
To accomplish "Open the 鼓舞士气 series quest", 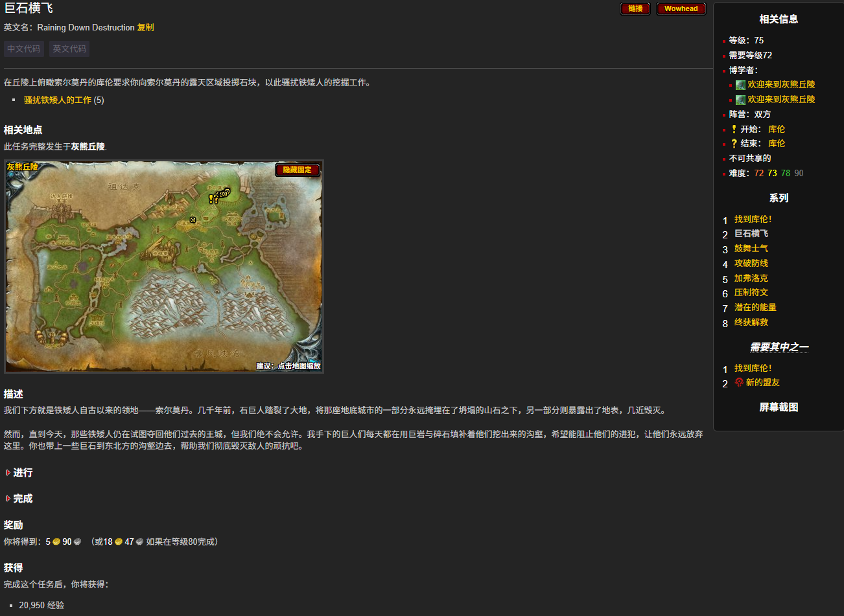I will pyautogui.click(x=751, y=248).
